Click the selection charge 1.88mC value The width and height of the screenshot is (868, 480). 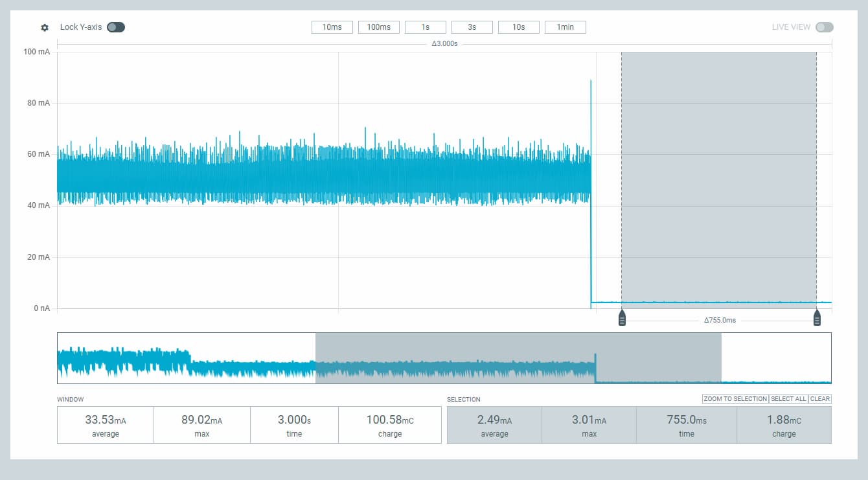pyautogui.click(x=784, y=420)
